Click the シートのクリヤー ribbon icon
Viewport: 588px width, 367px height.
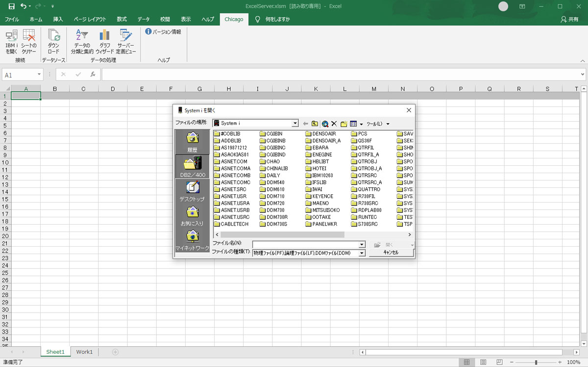pyautogui.click(x=29, y=41)
